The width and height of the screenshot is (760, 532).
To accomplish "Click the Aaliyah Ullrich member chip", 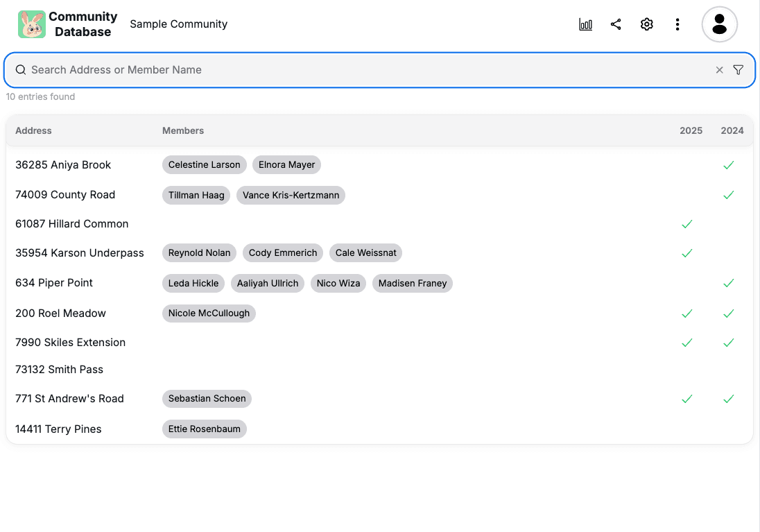I will (x=268, y=283).
